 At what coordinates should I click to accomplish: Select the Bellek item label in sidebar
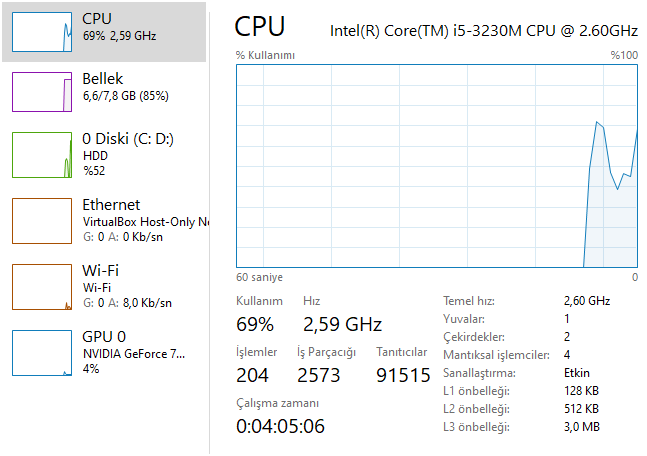tap(103, 78)
